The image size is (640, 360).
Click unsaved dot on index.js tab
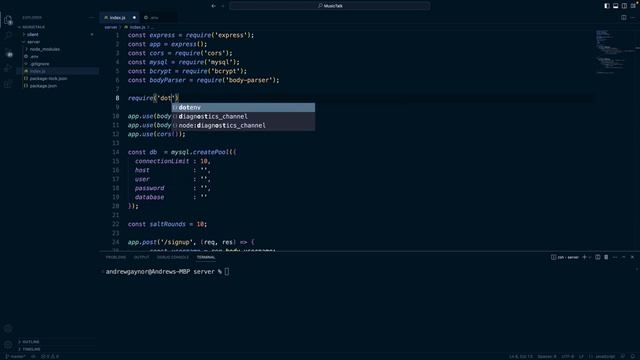click(x=134, y=18)
